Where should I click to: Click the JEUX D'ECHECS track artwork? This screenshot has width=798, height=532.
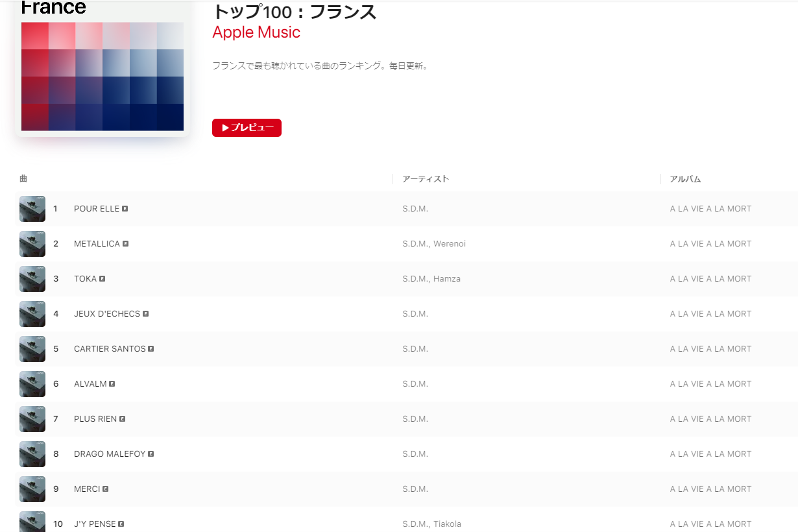click(x=32, y=314)
